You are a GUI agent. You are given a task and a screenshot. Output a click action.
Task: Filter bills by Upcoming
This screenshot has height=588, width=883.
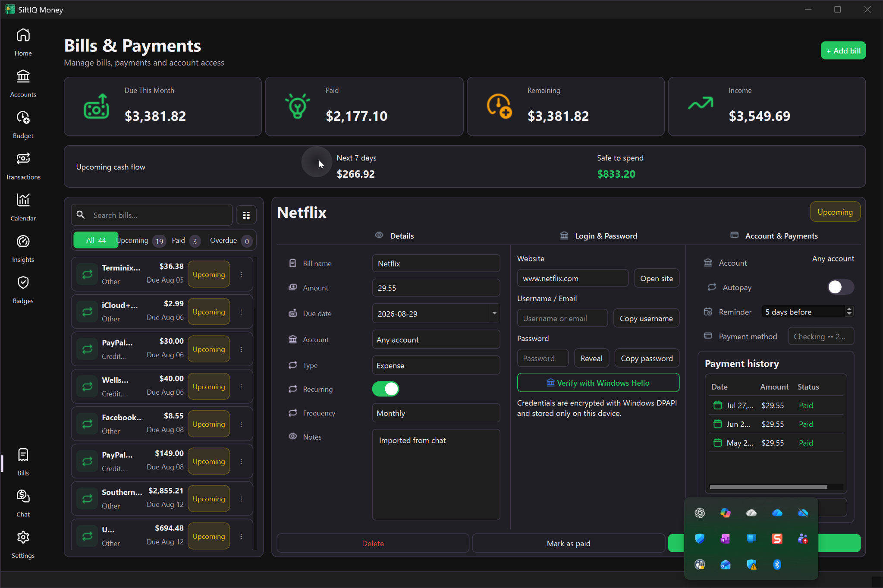[141, 240]
